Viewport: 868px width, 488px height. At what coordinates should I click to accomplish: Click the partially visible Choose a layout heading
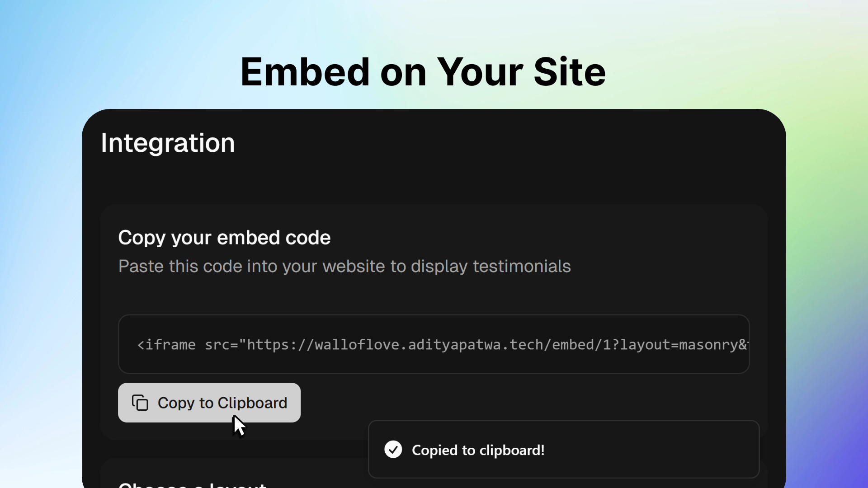point(192,484)
